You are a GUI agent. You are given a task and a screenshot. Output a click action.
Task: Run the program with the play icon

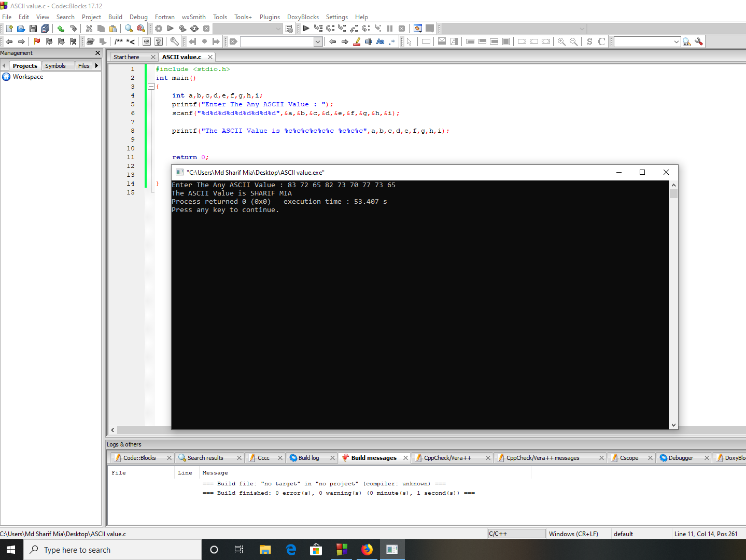170,29
